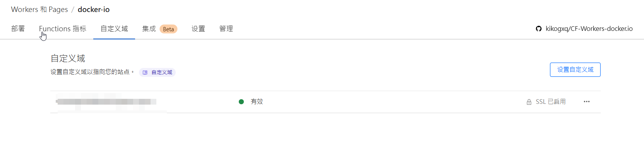Image resolution: width=644 pixels, height=166 pixels.
Task: Click the book icon in docs badge
Action: pyautogui.click(x=145, y=73)
